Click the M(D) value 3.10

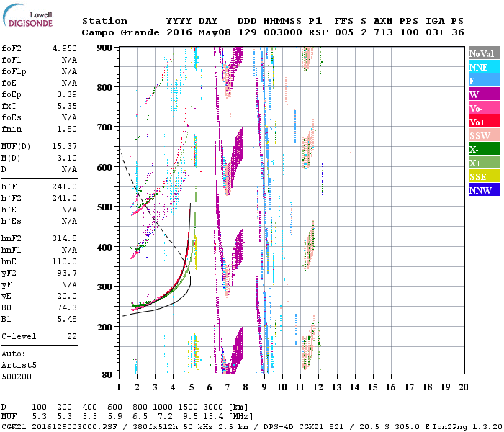click(67, 158)
